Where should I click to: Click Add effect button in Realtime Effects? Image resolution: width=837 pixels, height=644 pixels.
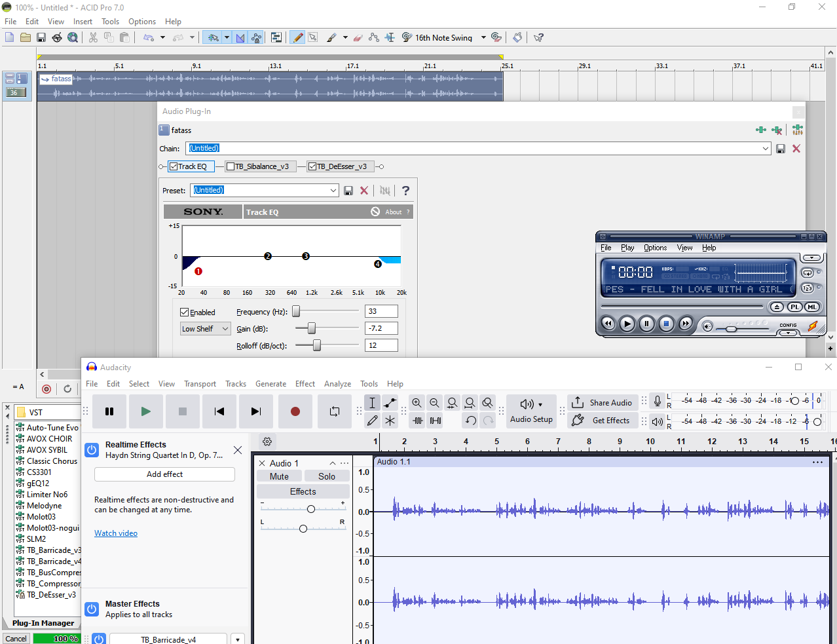coord(164,474)
